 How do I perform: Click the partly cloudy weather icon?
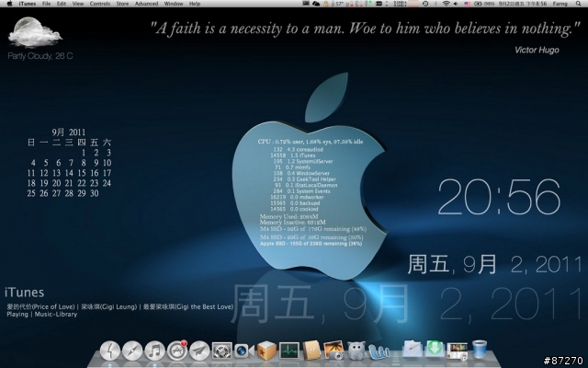[x=35, y=32]
